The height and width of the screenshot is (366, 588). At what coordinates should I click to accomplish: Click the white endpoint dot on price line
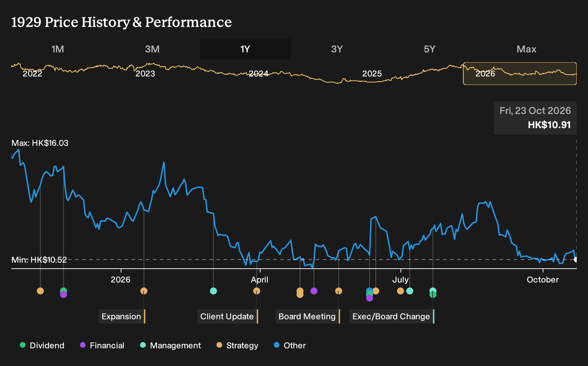click(x=576, y=260)
